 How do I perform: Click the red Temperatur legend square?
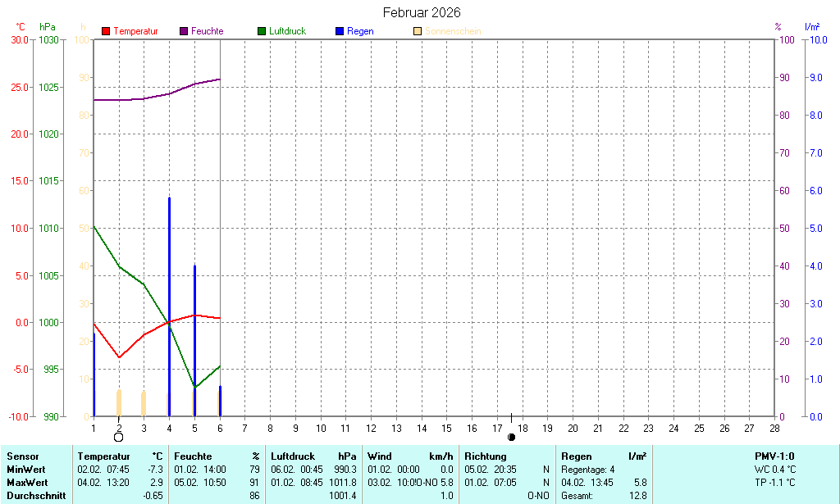106,31
